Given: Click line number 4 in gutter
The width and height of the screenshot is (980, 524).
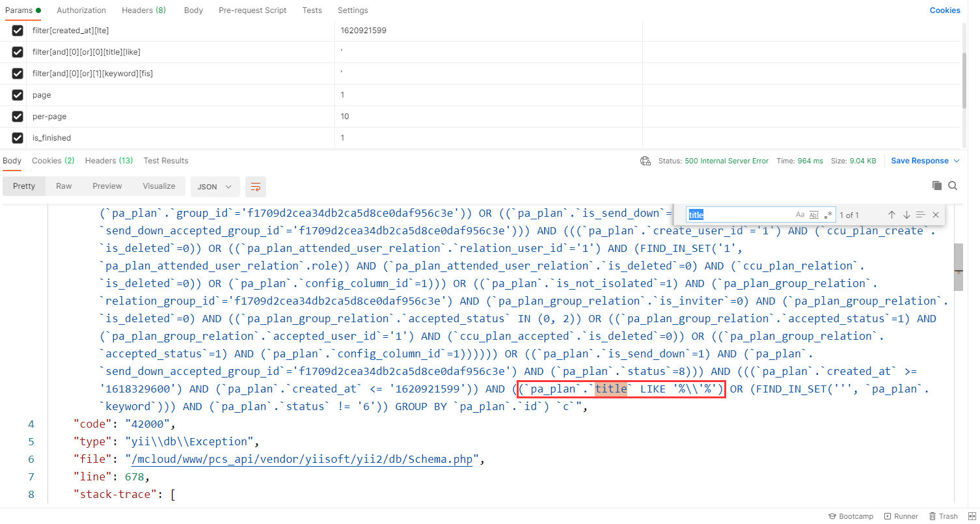Looking at the screenshot, I should point(31,424).
